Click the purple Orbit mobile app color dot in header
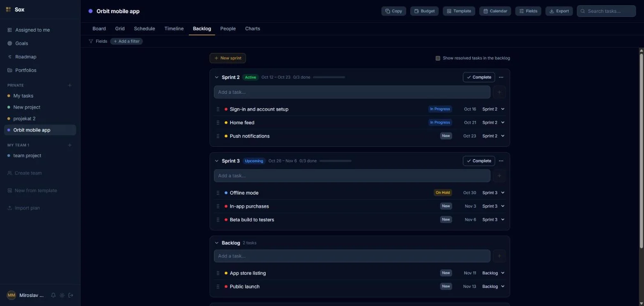 pyautogui.click(x=90, y=11)
